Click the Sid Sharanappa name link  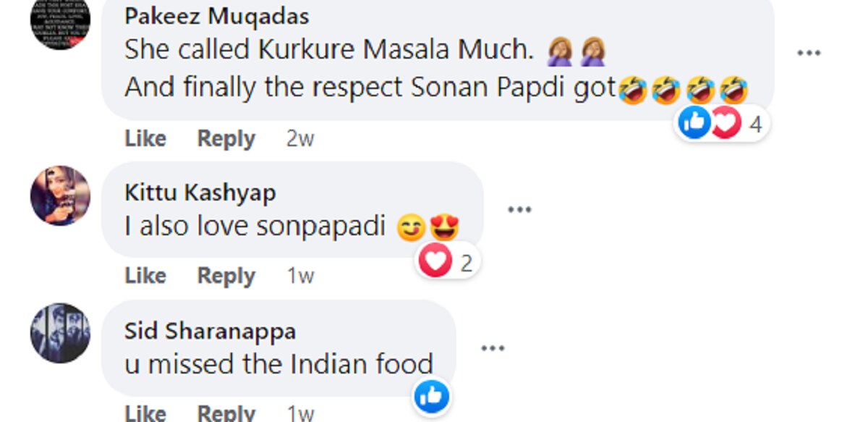210,331
